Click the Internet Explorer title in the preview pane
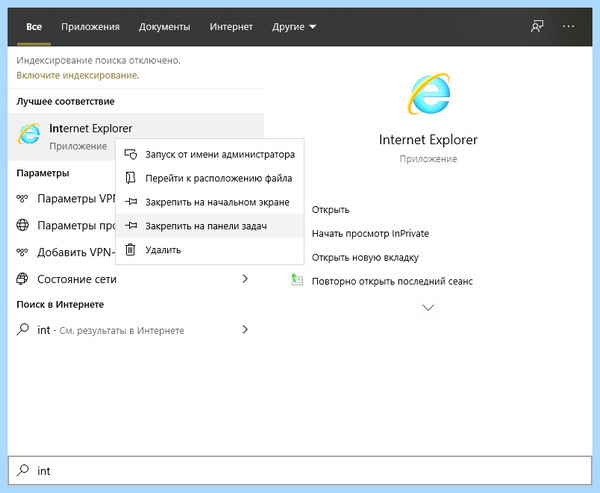 pos(428,140)
